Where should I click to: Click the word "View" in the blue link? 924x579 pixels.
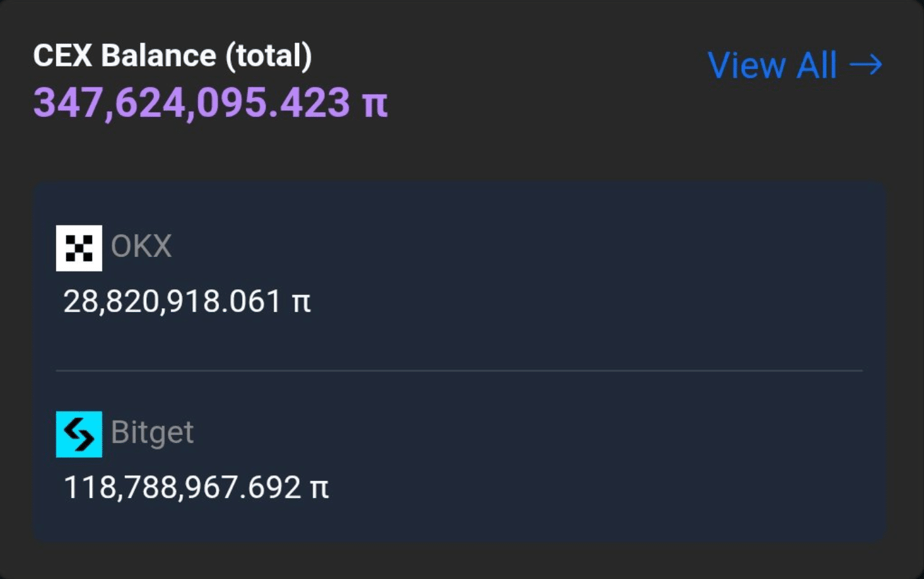[x=746, y=65]
